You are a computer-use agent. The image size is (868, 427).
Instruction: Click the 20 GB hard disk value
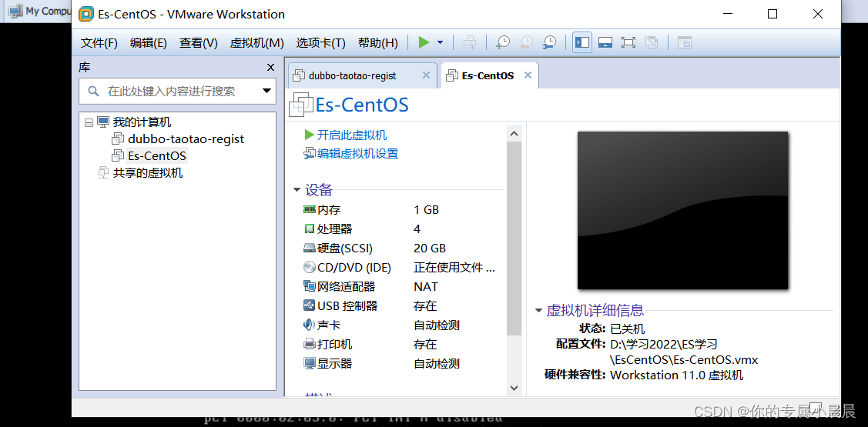(430, 249)
